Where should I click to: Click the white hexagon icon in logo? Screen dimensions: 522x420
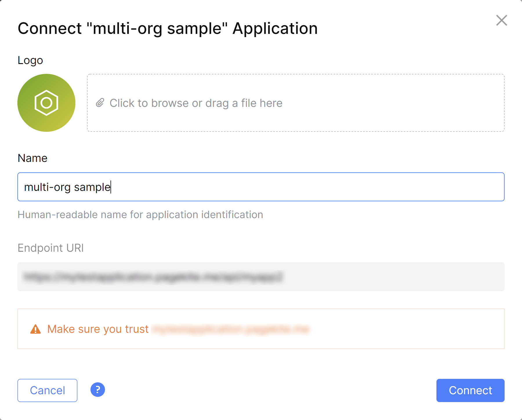[46, 103]
